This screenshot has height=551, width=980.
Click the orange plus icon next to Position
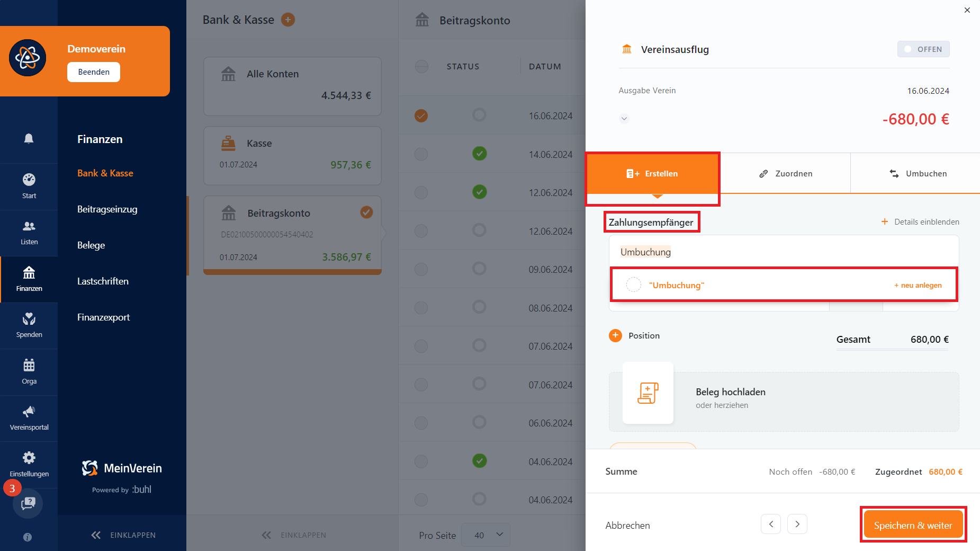click(x=615, y=335)
